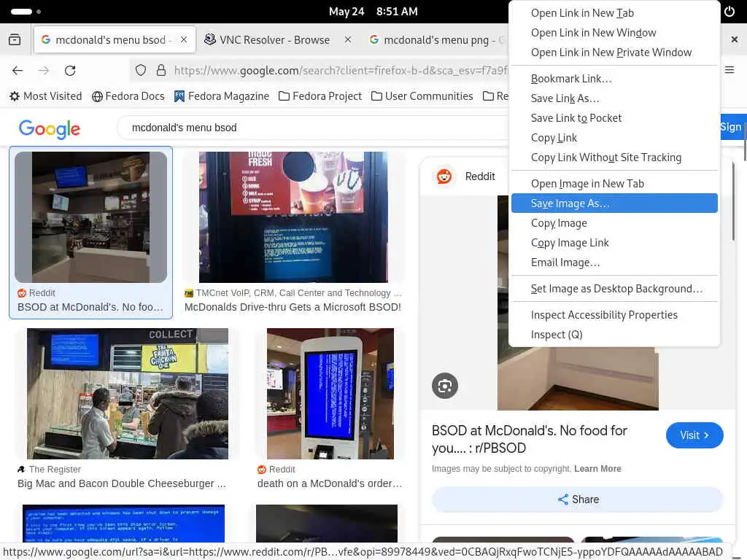The height and width of the screenshot is (560, 747).
Task: Choose Inspect Accessibility Properties
Action: 614,315
